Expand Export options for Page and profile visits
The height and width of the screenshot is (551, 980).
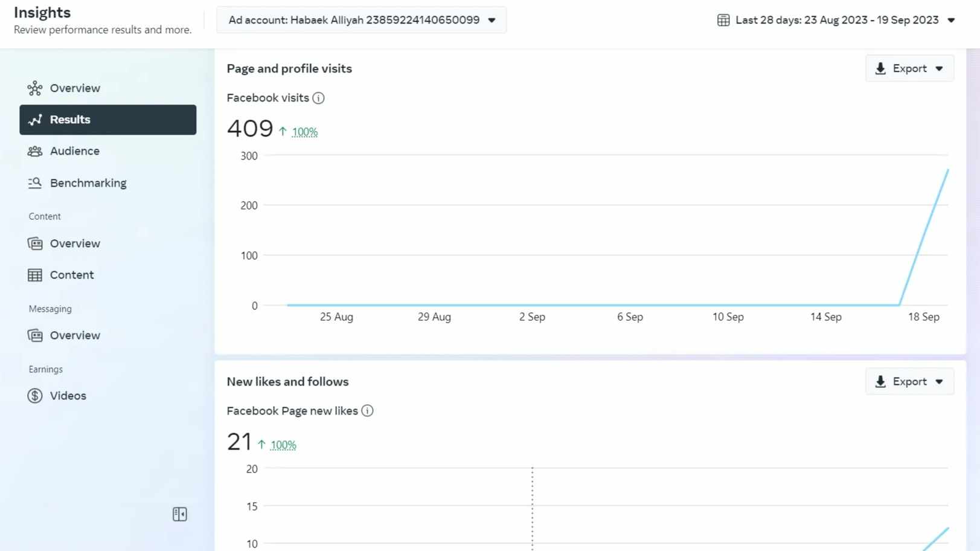click(x=909, y=68)
